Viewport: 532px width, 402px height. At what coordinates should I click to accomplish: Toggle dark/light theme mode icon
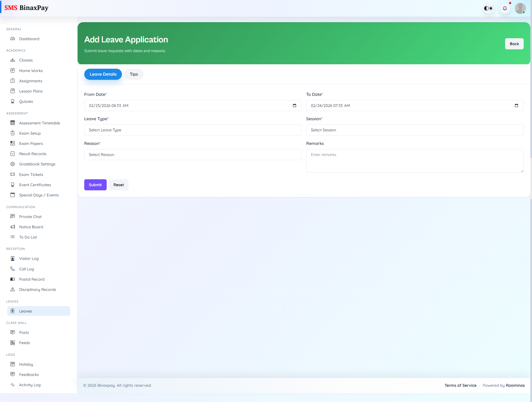[x=488, y=8]
